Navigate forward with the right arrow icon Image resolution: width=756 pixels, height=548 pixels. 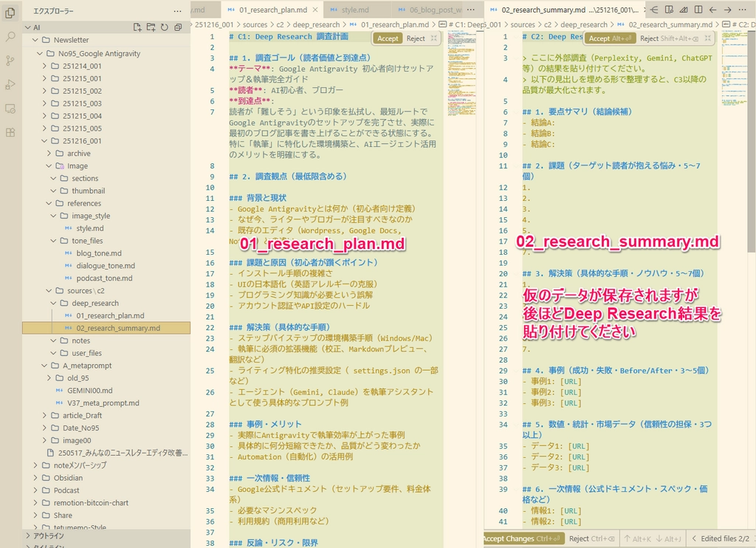point(727,10)
